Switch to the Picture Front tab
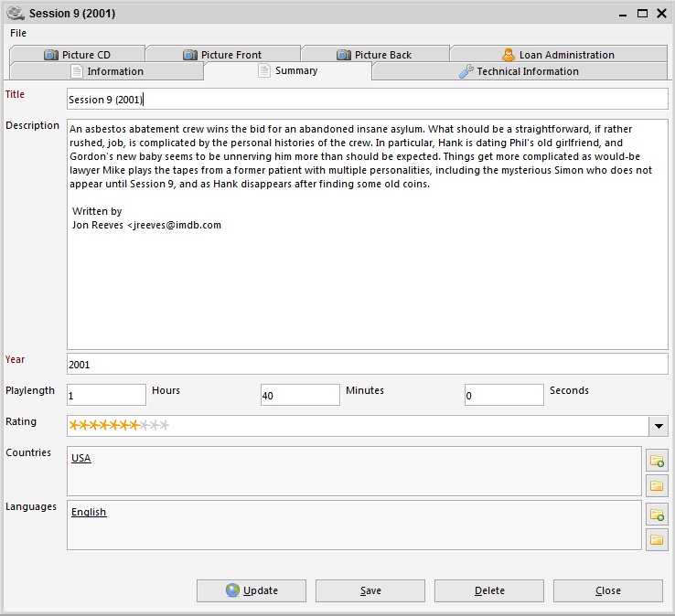This screenshot has width=675, height=616. pos(222,55)
